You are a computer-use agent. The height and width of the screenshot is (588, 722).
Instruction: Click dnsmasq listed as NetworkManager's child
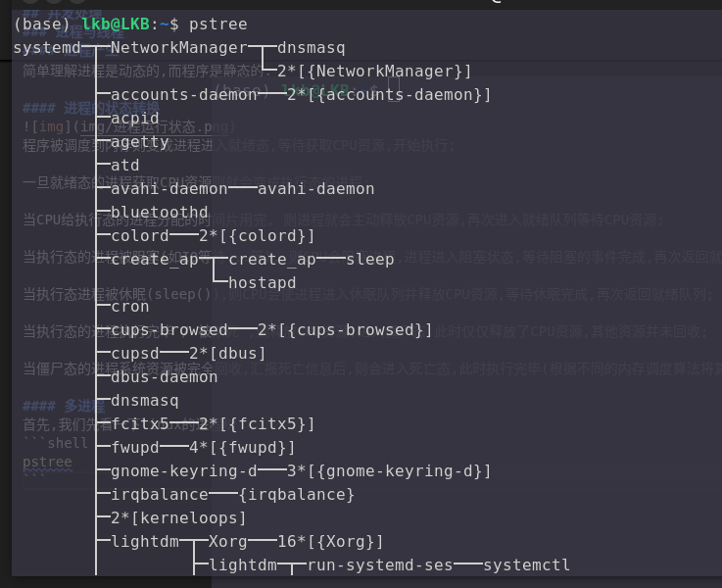tap(311, 48)
